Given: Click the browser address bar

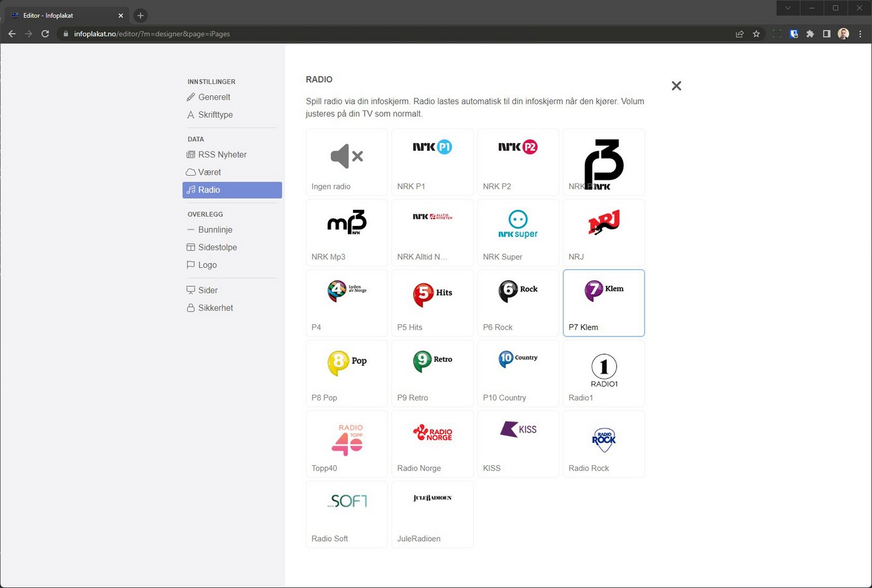Looking at the screenshot, I should point(392,34).
